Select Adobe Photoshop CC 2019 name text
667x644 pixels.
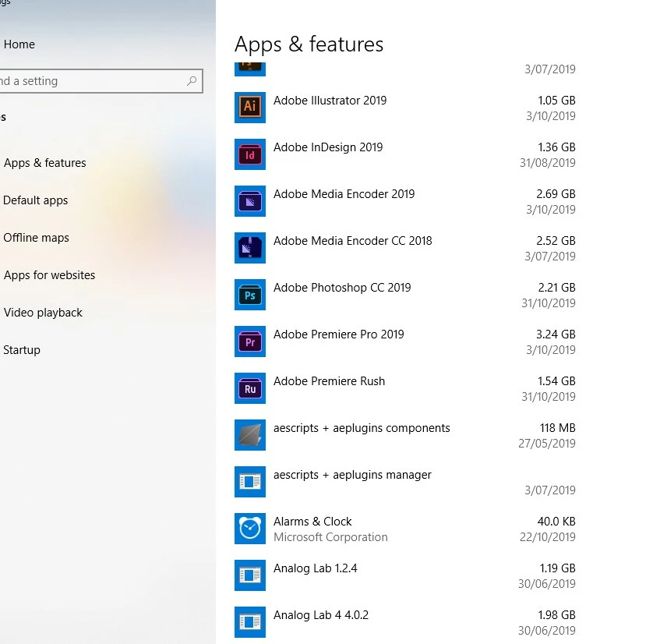[x=342, y=288]
